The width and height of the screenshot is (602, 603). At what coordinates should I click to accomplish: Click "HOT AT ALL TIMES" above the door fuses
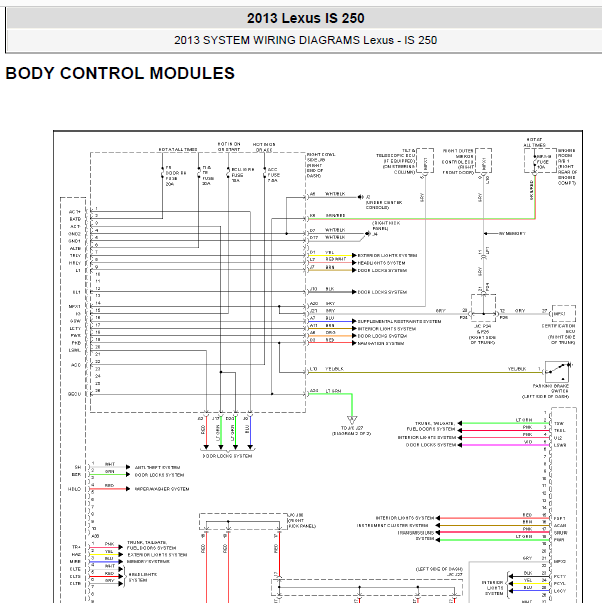pyautogui.click(x=178, y=149)
